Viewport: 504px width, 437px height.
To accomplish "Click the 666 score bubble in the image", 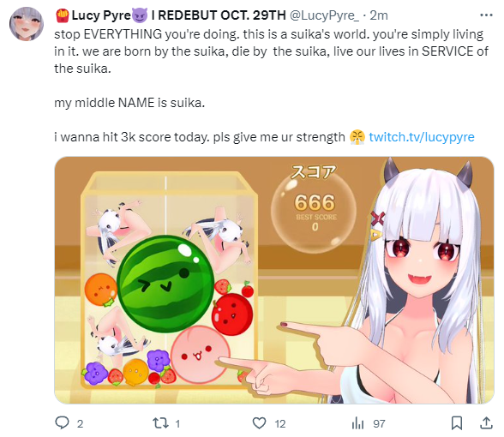I will 314,209.
